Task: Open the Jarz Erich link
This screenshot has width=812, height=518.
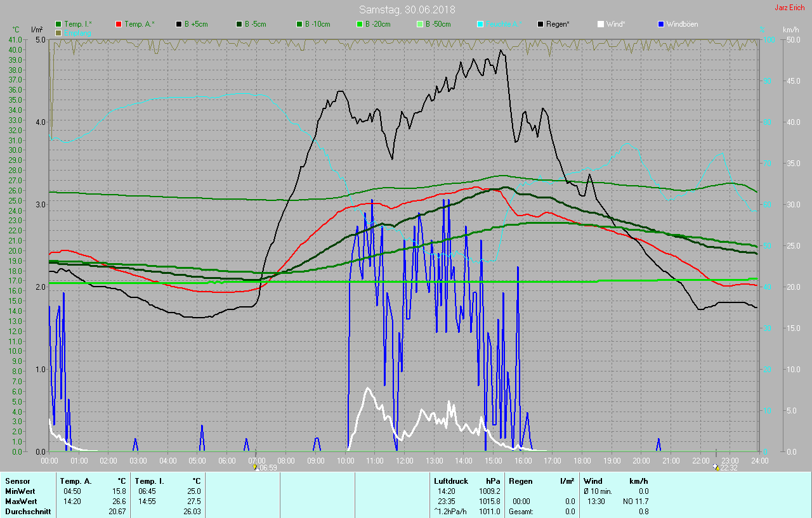Action: (789, 8)
